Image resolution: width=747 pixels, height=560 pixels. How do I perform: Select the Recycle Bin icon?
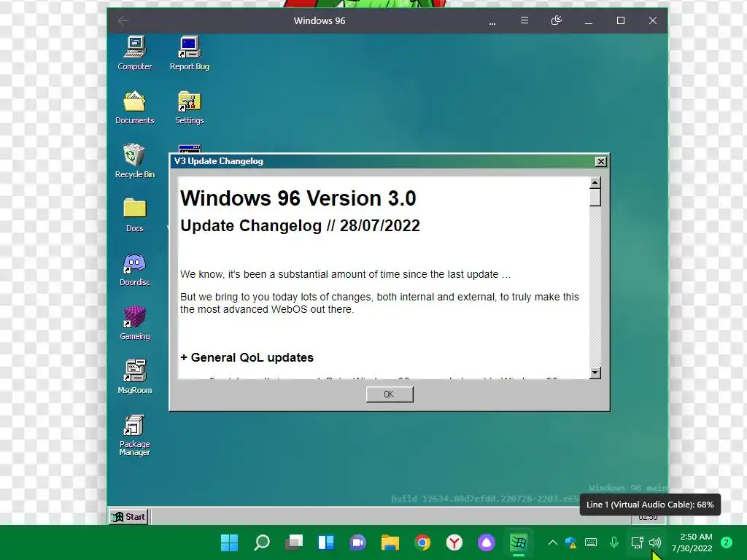point(135,161)
